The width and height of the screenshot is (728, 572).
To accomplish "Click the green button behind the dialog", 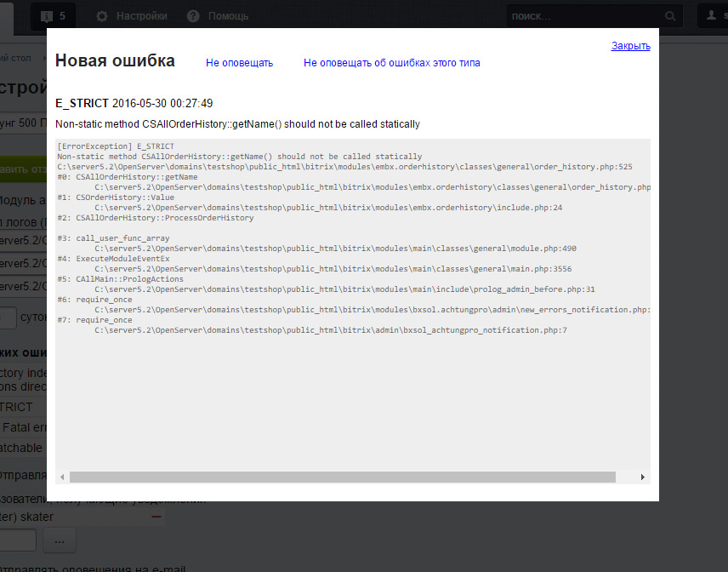I will (x=23, y=169).
